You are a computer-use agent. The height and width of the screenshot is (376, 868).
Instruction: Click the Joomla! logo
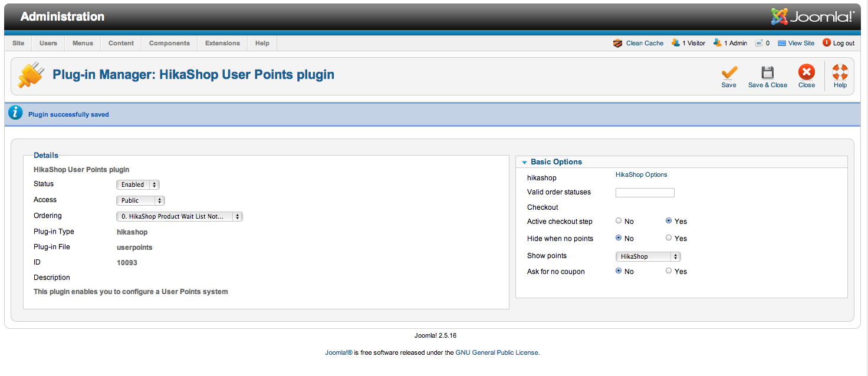pyautogui.click(x=812, y=17)
